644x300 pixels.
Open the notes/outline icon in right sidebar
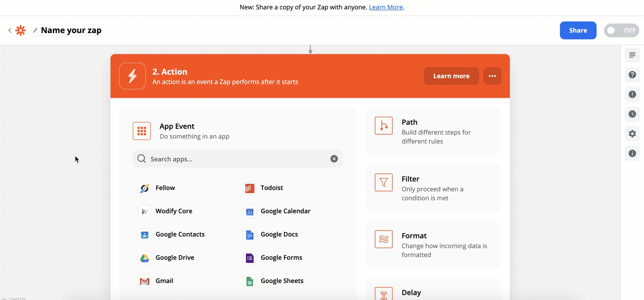click(x=632, y=55)
